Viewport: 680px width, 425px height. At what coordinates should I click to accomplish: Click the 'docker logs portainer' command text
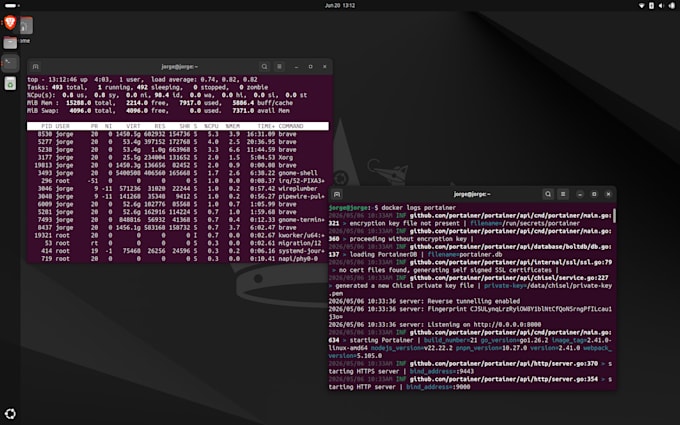pyautogui.click(x=418, y=208)
